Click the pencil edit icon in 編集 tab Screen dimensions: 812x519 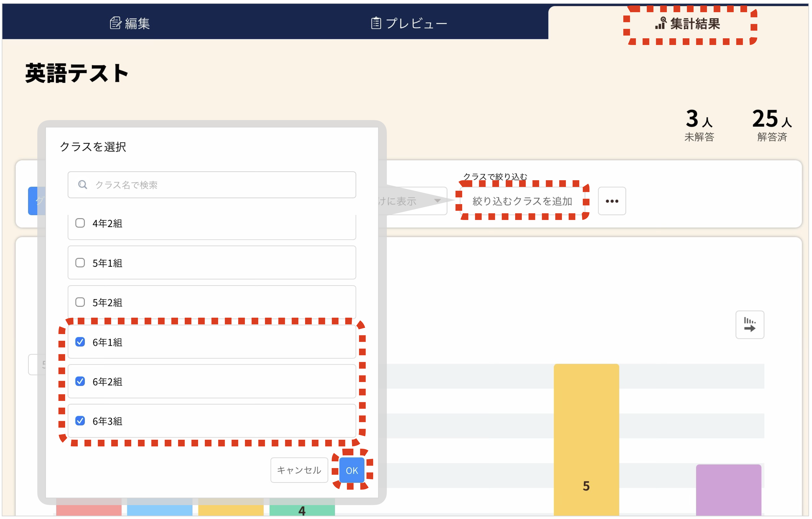pyautogui.click(x=115, y=23)
